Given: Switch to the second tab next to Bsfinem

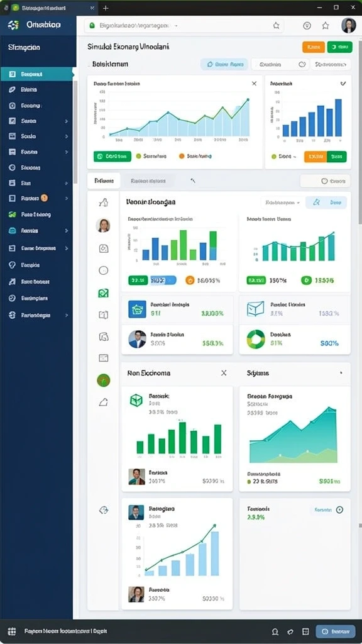Looking at the screenshot, I should pyautogui.click(x=148, y=180).
